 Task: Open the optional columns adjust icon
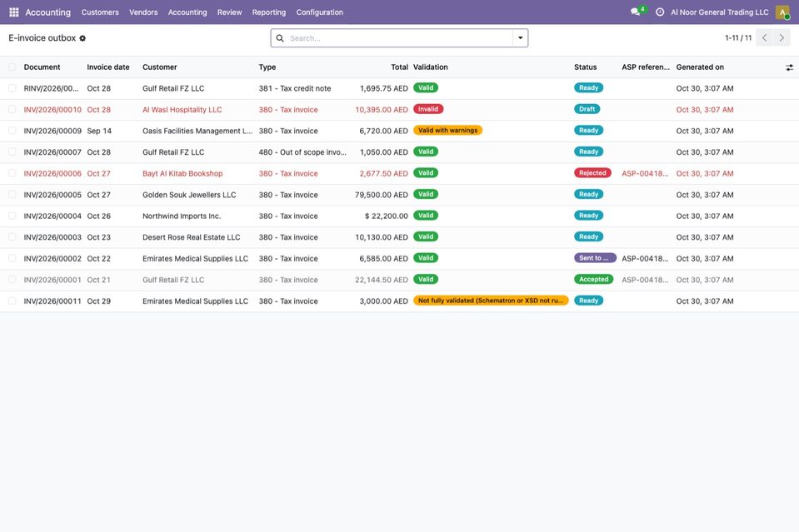coord(789,67)
